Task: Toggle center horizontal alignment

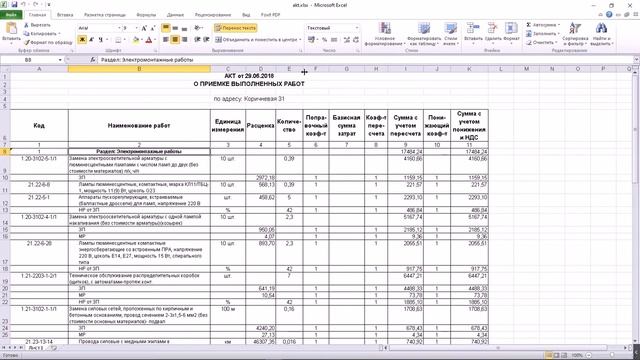Action: tap(175, 40)
